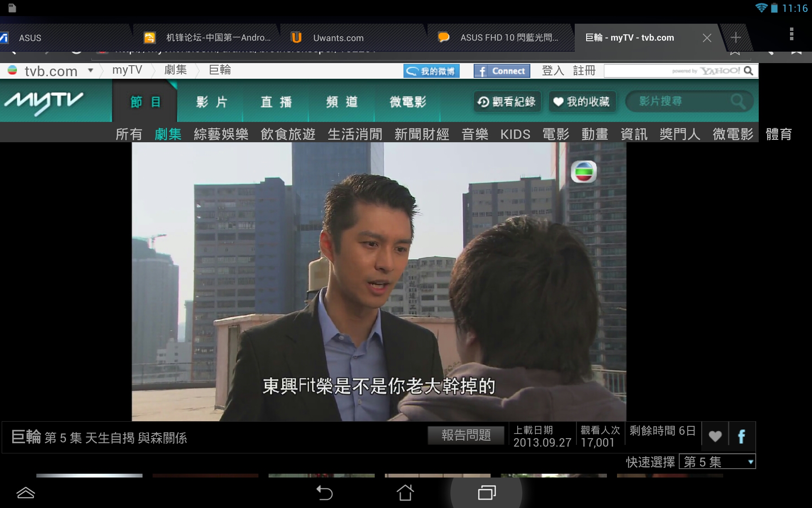
Task: Add episode to favorites with heart icon
Action: 715,436
